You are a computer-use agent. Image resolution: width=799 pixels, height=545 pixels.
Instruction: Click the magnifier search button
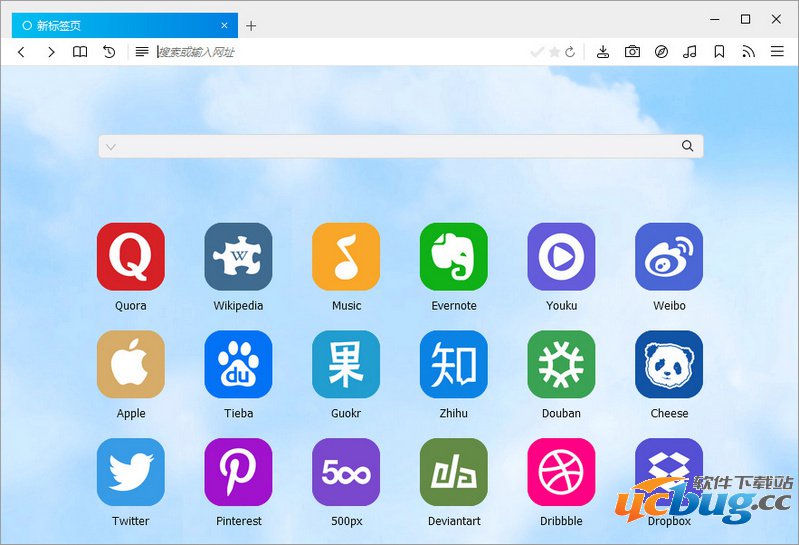[687, 146]
